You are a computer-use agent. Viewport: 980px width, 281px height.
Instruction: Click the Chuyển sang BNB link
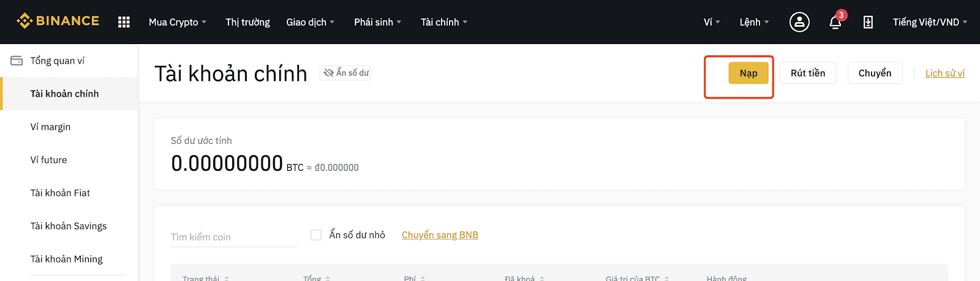(x=440, y=234)
